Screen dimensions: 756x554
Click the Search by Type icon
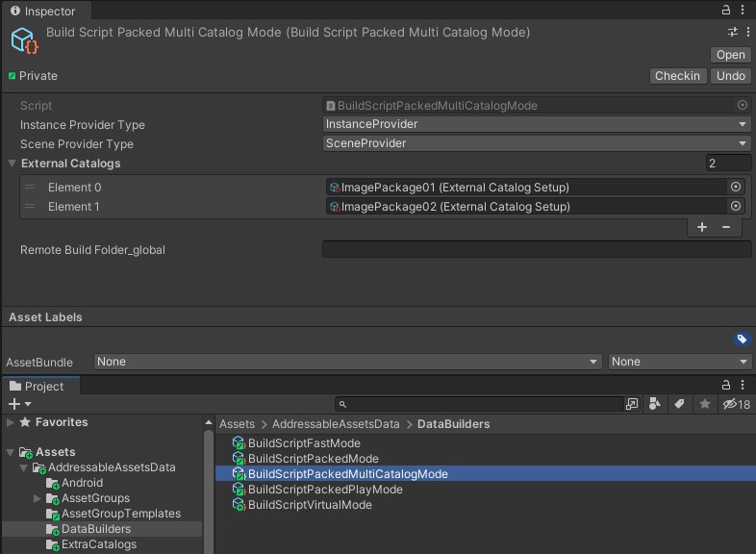[x=655, y=404]
